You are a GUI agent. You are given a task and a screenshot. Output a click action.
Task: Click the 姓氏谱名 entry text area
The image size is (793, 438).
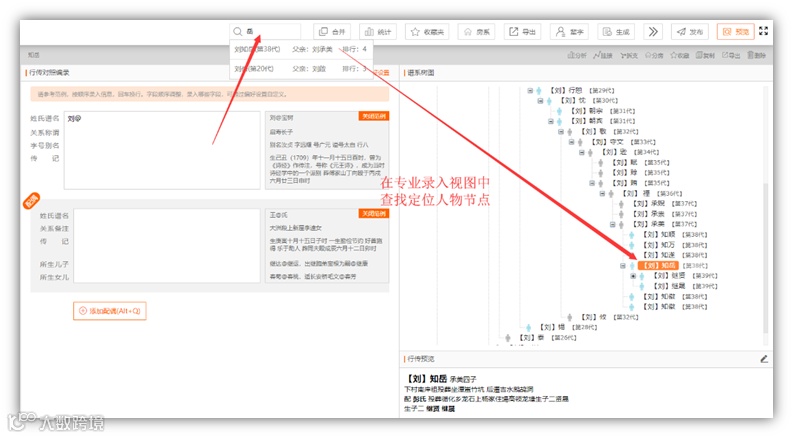(162, 150)
